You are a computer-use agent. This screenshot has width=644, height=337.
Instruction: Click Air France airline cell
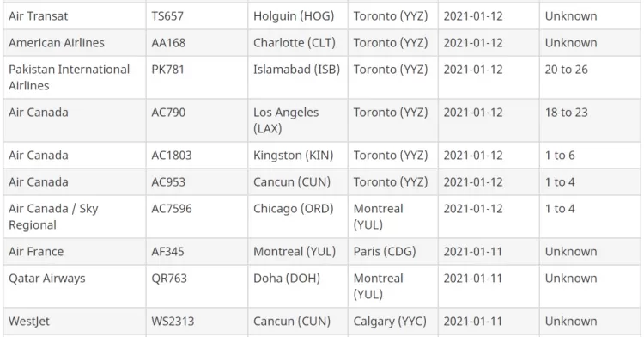(x=75, y=252)
